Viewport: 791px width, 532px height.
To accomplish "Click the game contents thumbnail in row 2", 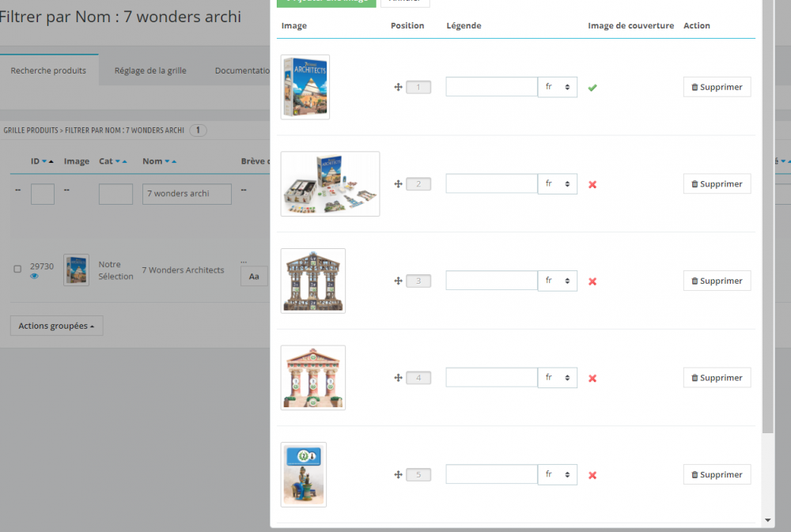I will [x=330, y=184].
